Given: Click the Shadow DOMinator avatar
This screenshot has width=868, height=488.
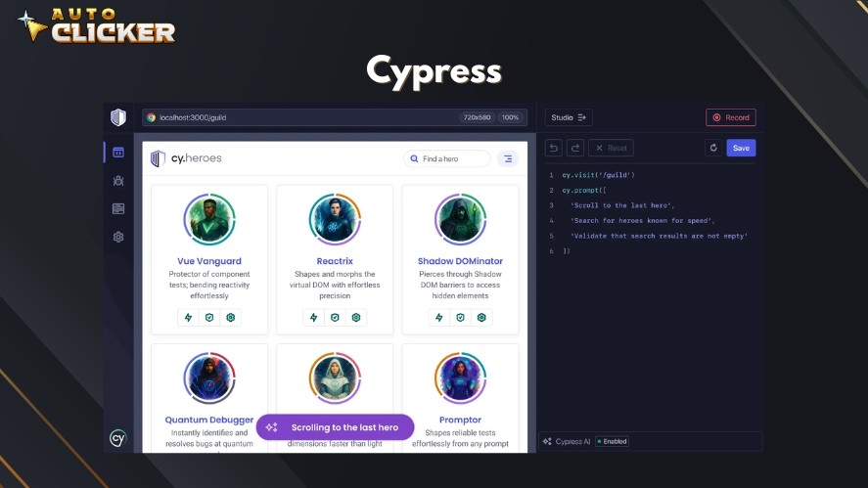Looking at the screenshot, I should tap(461, 219).
